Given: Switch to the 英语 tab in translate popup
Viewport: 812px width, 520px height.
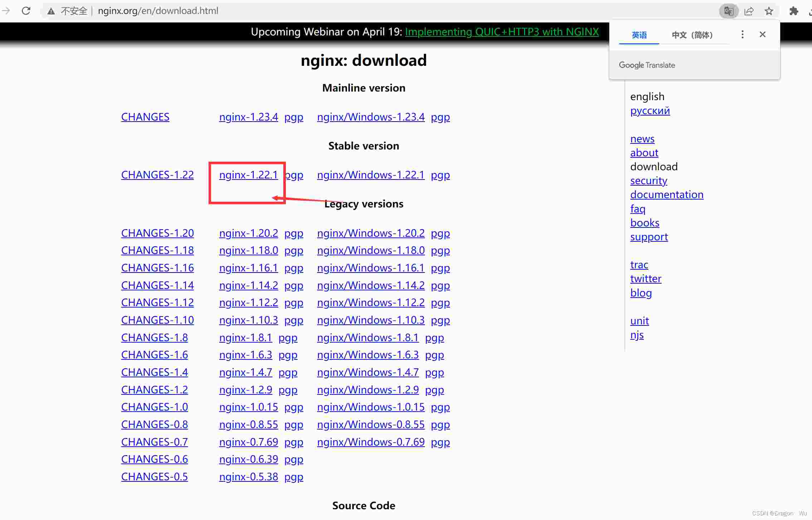Looking at the screenshot, I should pyautogui.click(x=639, y=35).
